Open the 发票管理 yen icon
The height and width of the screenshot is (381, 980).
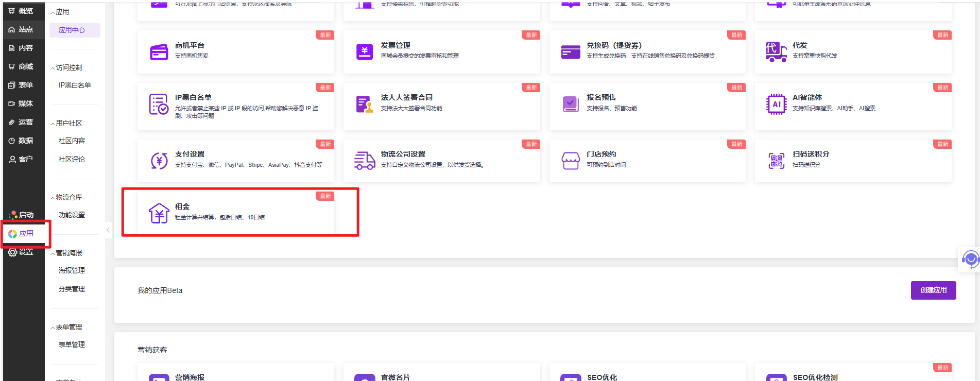[x=365, y=51]
